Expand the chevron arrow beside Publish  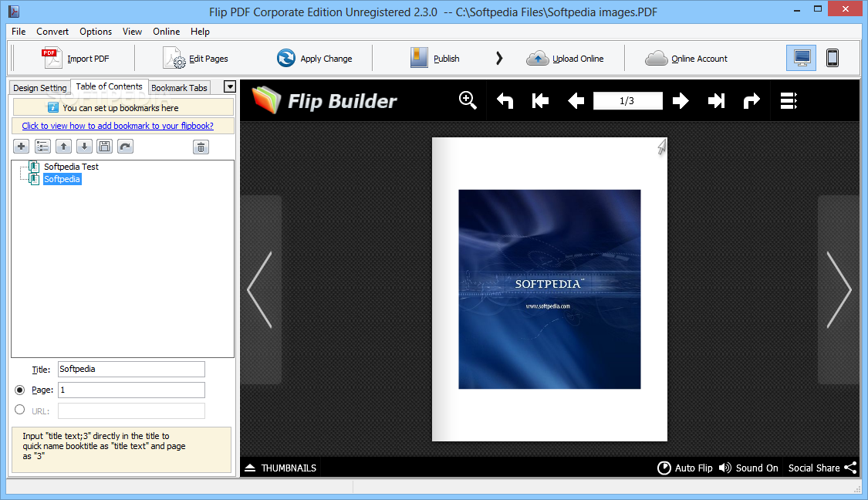click(x=498, y=58)
